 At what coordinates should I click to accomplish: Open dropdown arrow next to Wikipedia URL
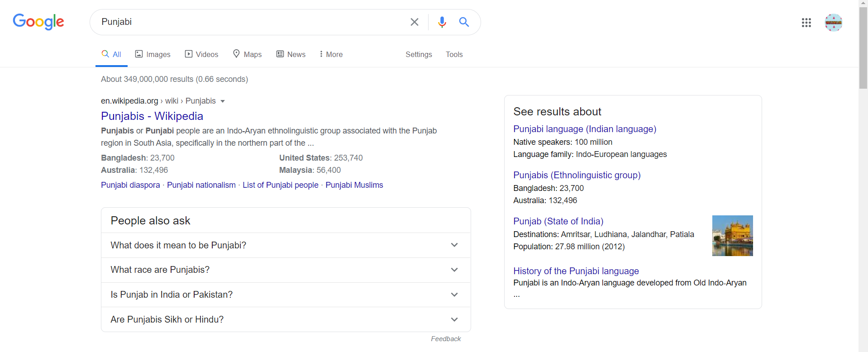[223, 101]
